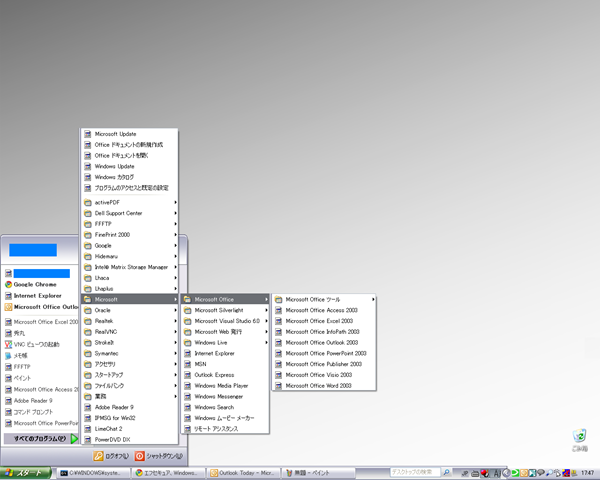This screenshot has height=480, width=600.
Task: Expand the Oracle program folder
Action: (130, 310)
